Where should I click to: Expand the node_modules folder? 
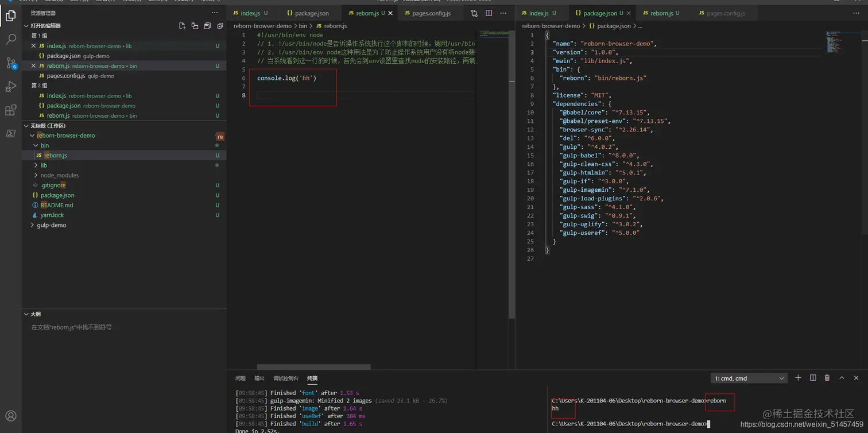click(36, 175)
